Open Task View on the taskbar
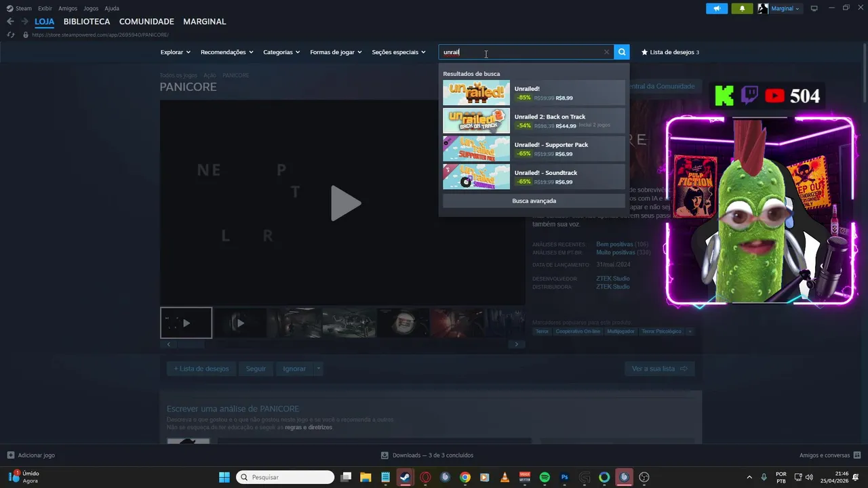Viewport: 868px width, 488px height. click(x=346, y=477)
